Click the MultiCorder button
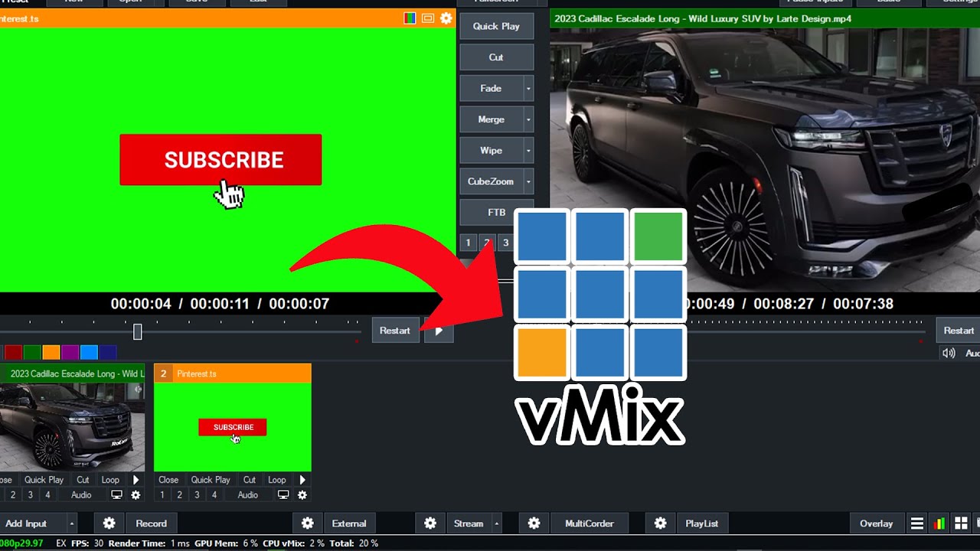 (x=590, y=523)
